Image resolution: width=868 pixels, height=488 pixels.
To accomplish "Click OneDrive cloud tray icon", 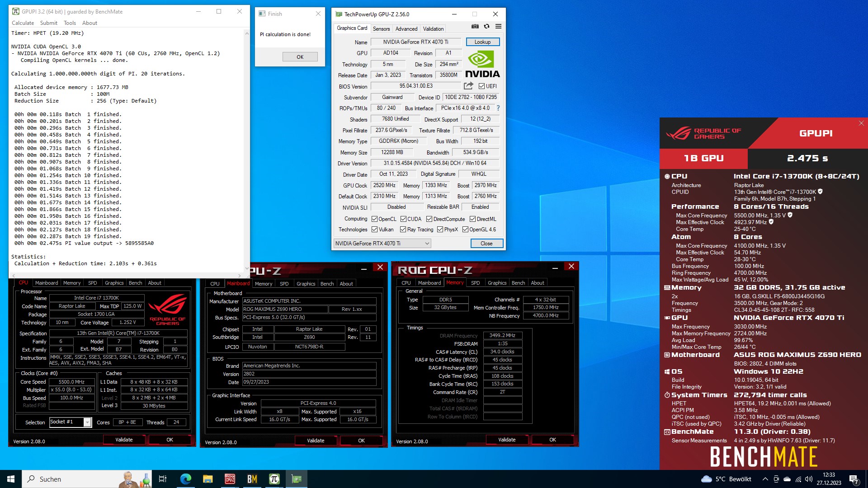I will [787, 479].
